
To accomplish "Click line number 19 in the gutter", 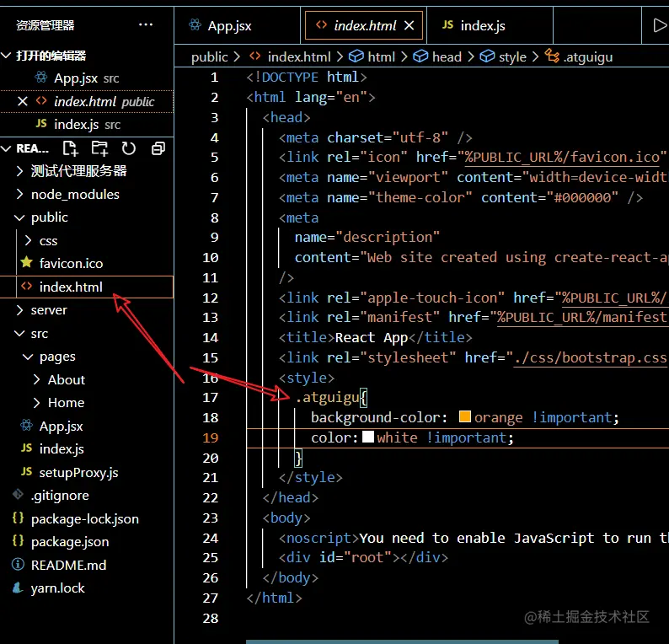I will coord(211,437).
